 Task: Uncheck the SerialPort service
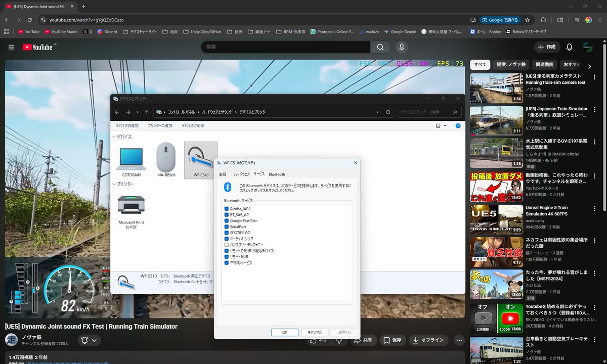coord(227,227)
